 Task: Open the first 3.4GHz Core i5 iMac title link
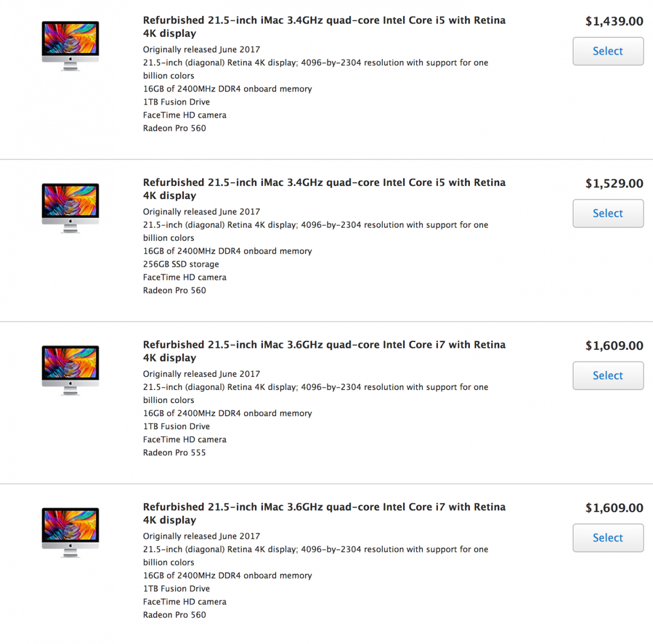pyautogui.click(x=324, y=27)
